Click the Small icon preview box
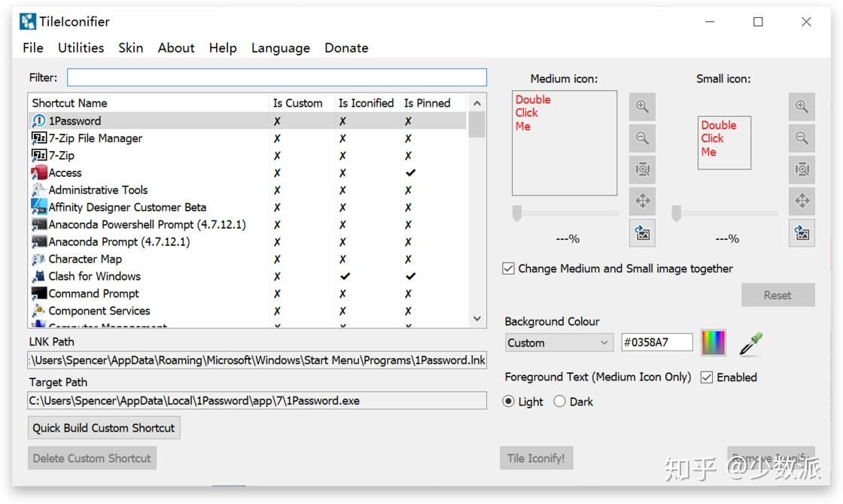Viewport: 843px width, 504px height. [x=724, y=143]
